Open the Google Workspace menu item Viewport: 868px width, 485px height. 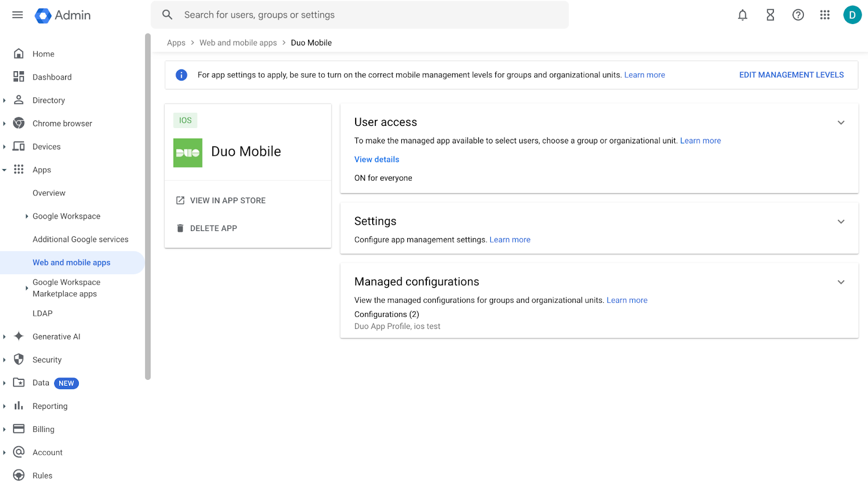[x=66, y=216]
